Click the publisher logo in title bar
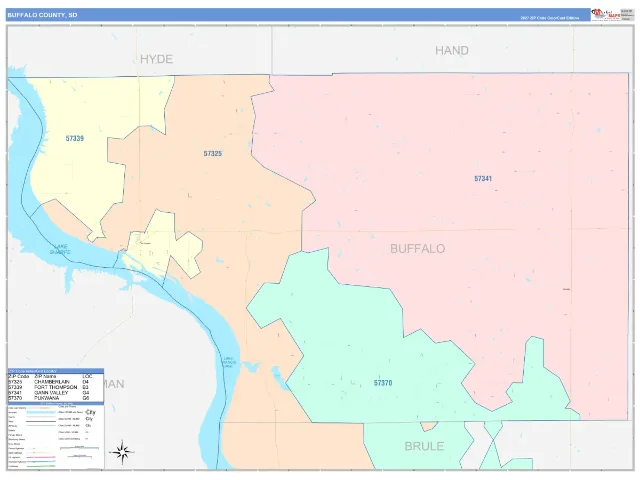 click(606, 14)
